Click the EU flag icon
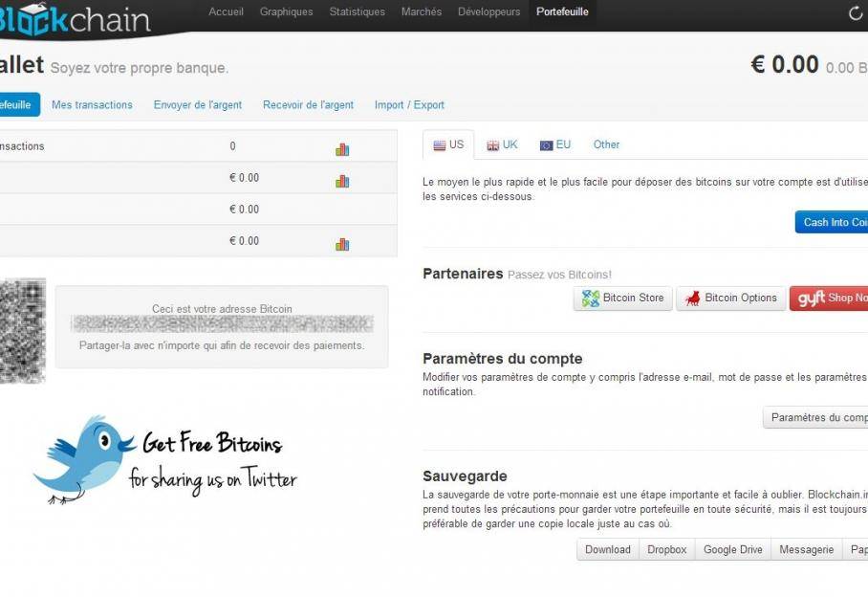The height and width of the screenshot is (597, 868). point(547,145)
